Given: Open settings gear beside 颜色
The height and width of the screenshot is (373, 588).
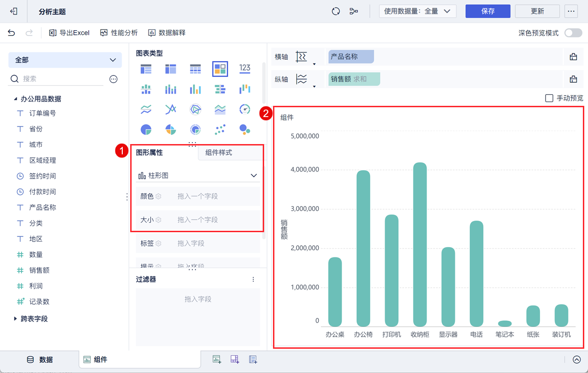Looking at the screenshot, I should tap(159, 196).
